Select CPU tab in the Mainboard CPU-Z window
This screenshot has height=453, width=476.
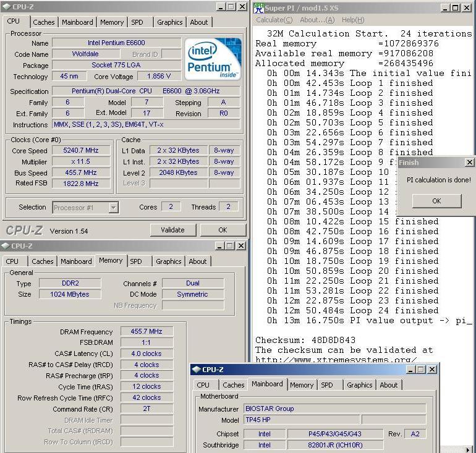click(203, 385)
